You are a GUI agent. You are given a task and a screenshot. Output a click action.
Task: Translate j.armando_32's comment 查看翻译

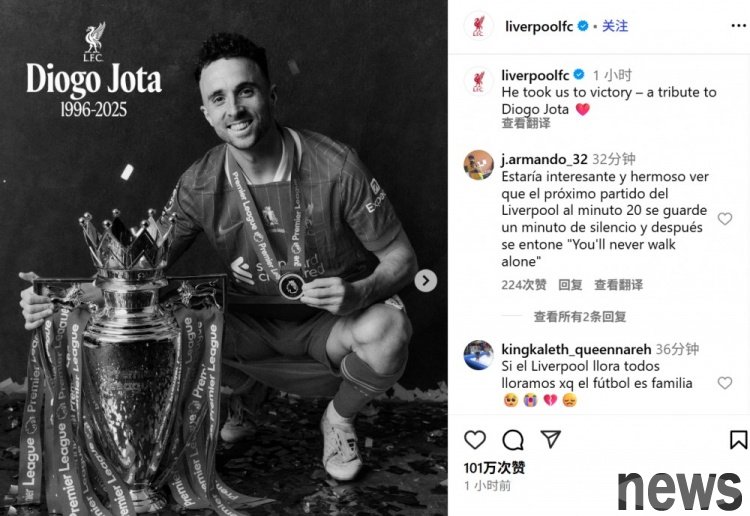pos(618,285)
